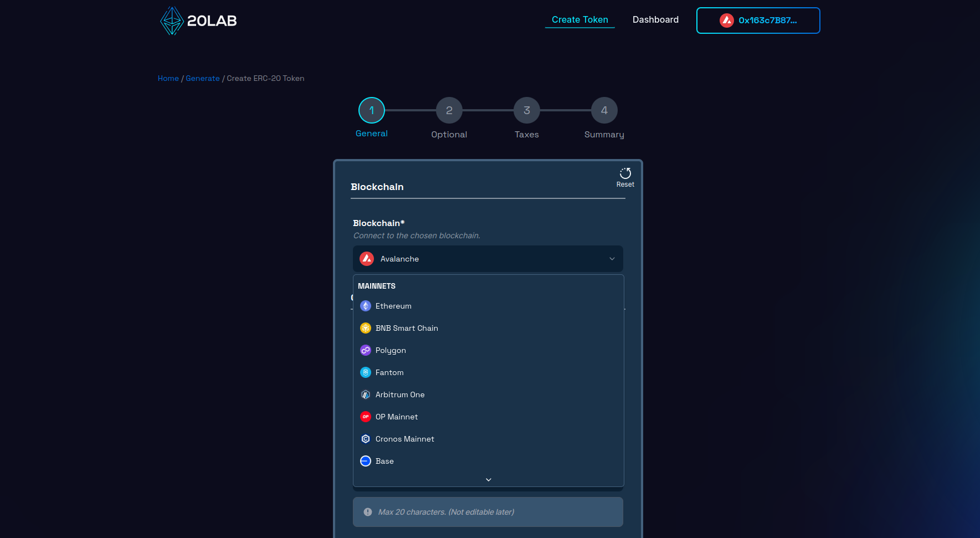Click the BNB Smart Chain icon
This screenshot has width=980, height=538.
[x=366, y=328]
